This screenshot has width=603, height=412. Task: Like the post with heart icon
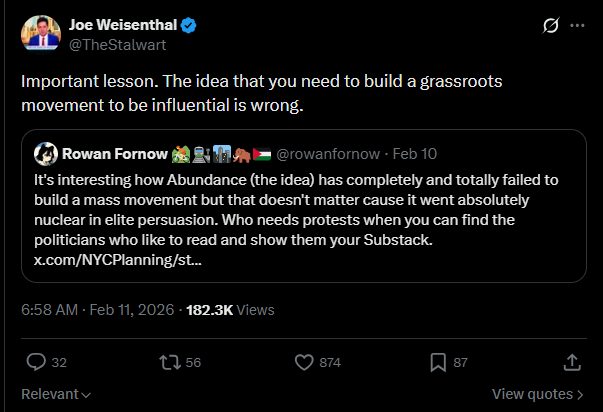coord(305,361)
